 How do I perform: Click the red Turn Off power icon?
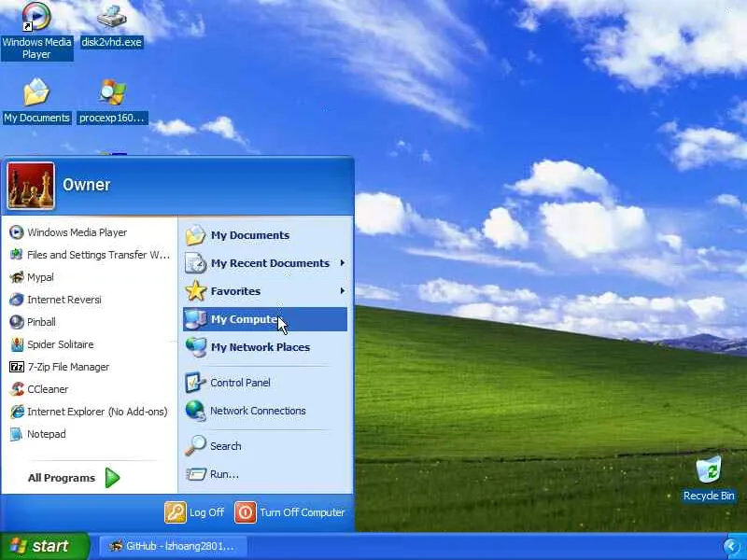(x=246, y=512)
